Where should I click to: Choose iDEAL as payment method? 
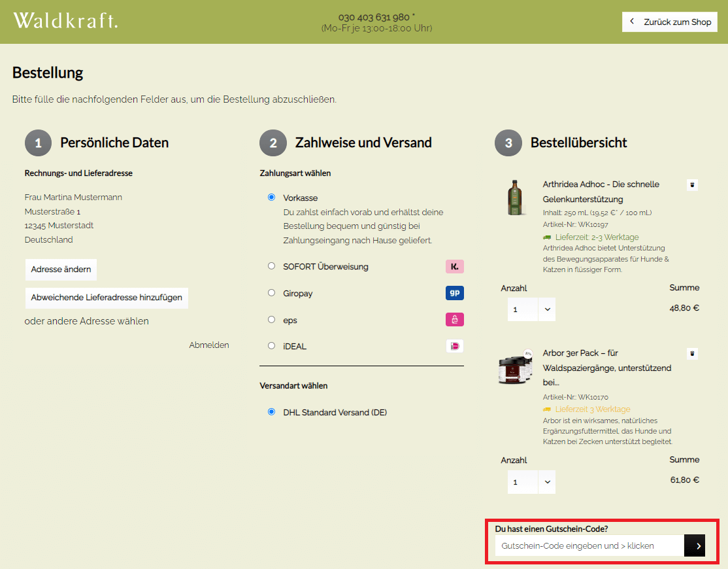[x=272, y=345]
